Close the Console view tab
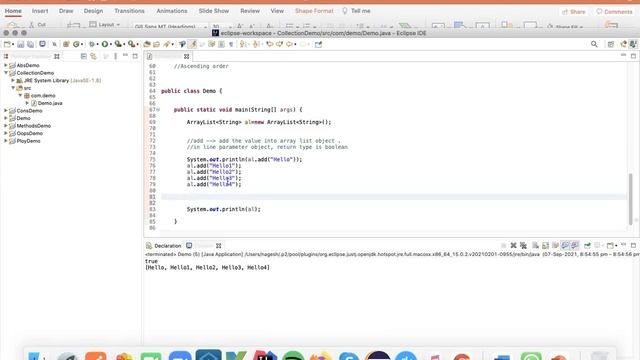This screenshot has width=640, height=360. click(218, 246)
